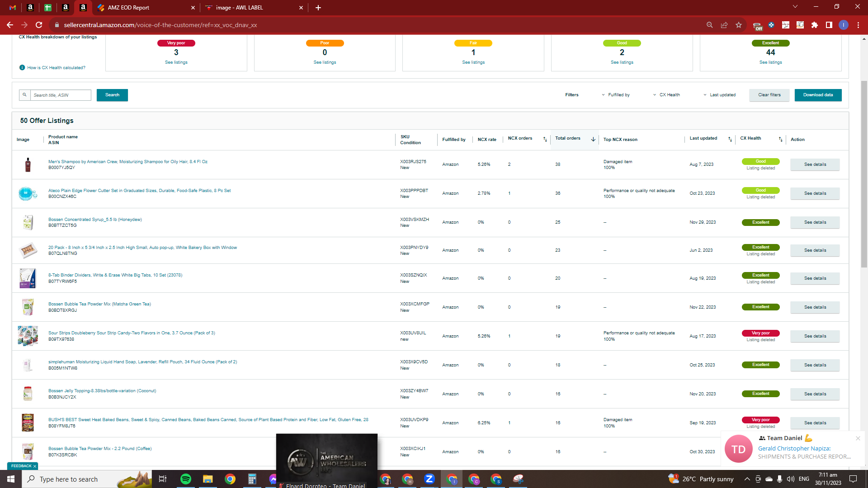Show hidden system tray icons
868x488 pixels.
coord(747,479)
